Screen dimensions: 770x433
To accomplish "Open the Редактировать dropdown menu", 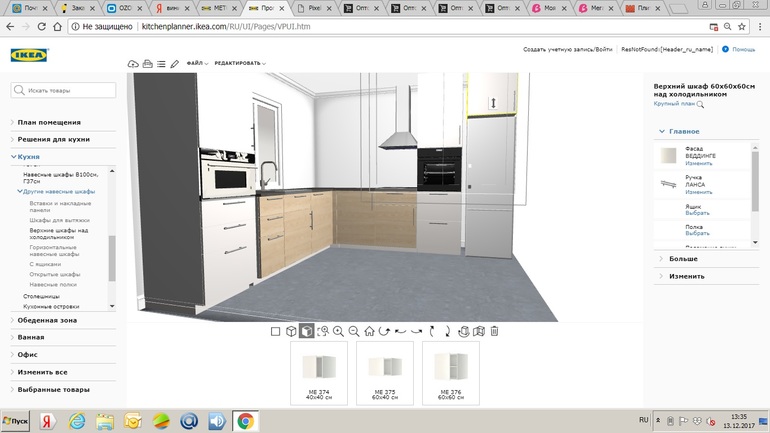I will click(239, 64).
